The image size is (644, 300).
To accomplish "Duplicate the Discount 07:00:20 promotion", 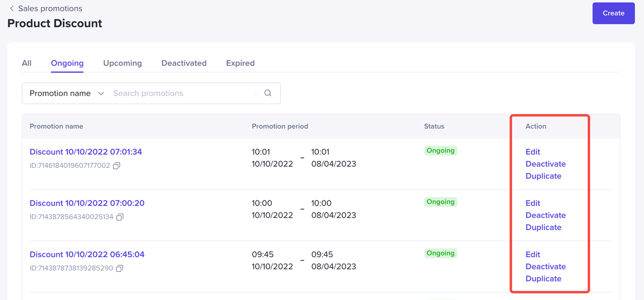I will [x=543, y=227].
